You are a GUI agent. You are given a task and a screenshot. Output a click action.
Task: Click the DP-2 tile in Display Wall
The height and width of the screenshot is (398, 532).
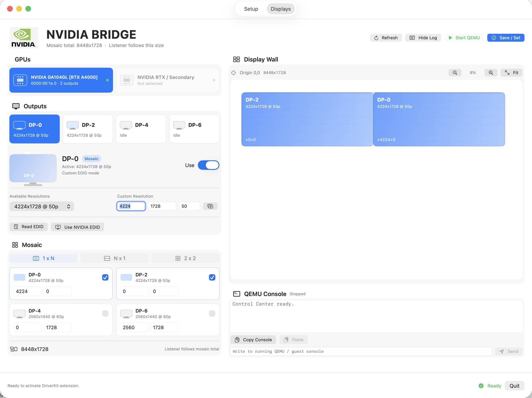pyautogui.click(x=307, y=119)
